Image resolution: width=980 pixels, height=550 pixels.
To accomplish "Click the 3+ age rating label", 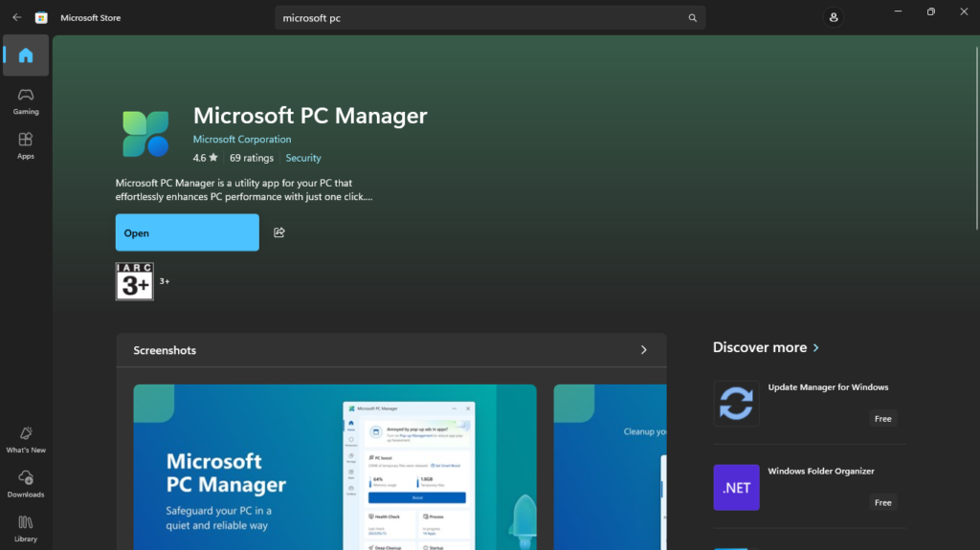I will [x=165, y=281].
